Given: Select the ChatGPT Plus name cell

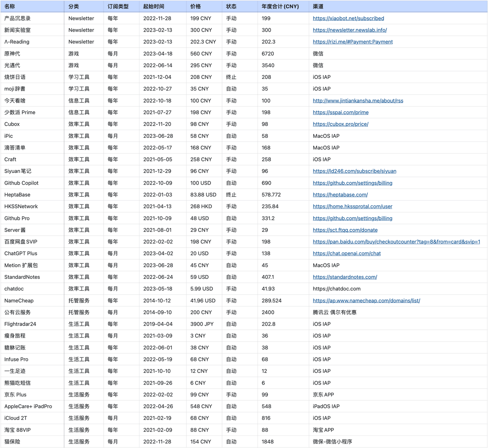Looking at the screenshot, I should pyautogui.click(x=32, y=254).
